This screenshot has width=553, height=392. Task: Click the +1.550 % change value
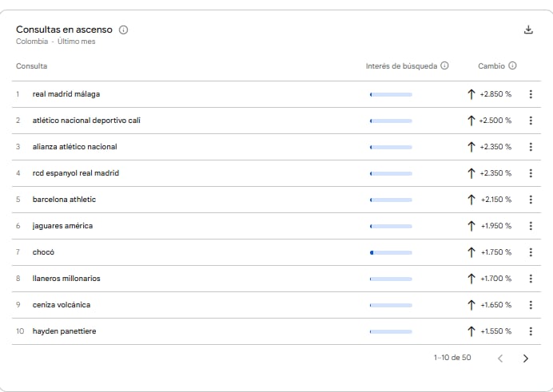pos(496,331)
